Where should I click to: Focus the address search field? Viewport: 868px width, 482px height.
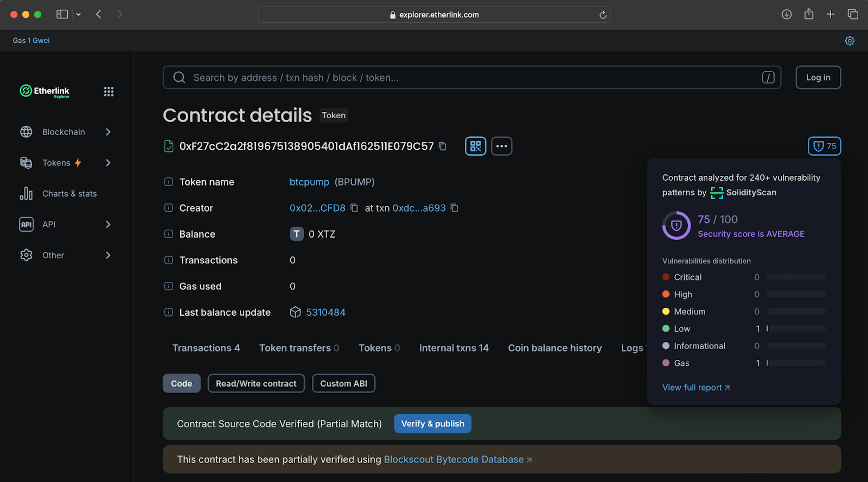click(472, 78)
